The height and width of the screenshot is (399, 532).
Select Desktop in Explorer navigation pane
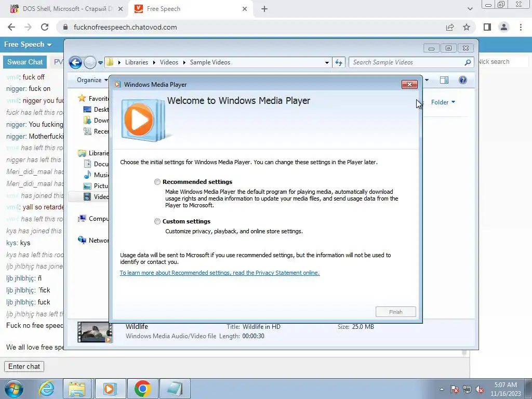96,110
